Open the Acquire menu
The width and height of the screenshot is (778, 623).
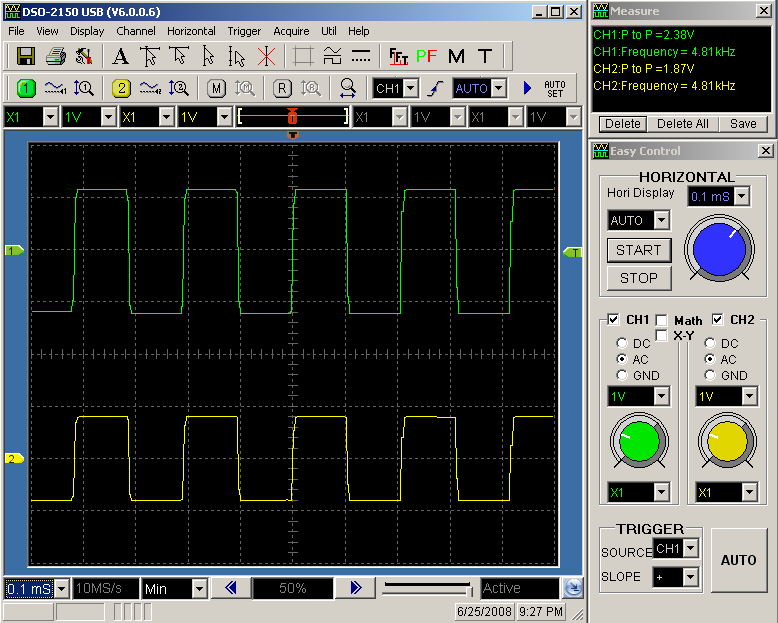click(290, 31)
